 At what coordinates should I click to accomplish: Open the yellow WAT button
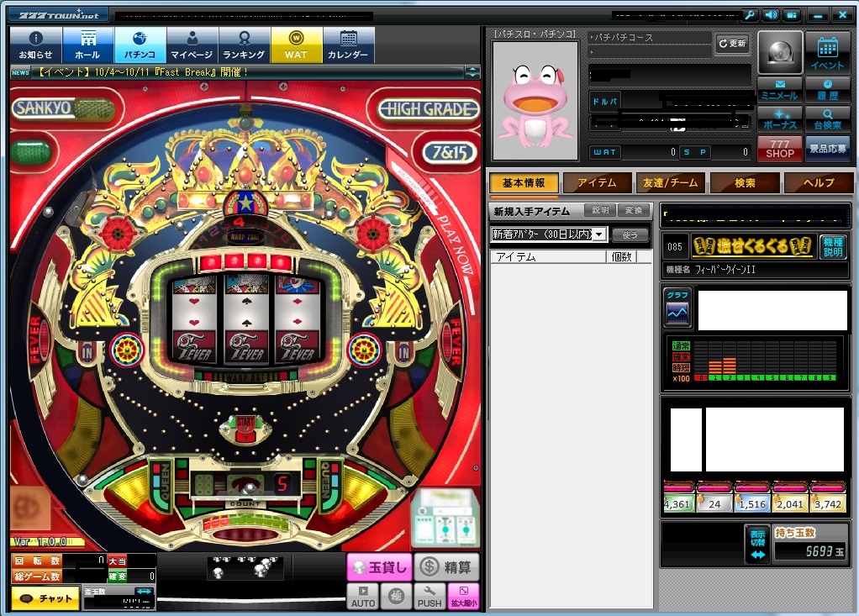pos(296,45)
